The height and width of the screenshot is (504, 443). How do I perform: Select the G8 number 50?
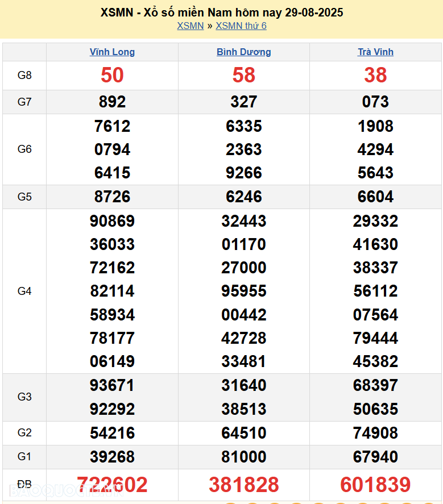point(112,75)
